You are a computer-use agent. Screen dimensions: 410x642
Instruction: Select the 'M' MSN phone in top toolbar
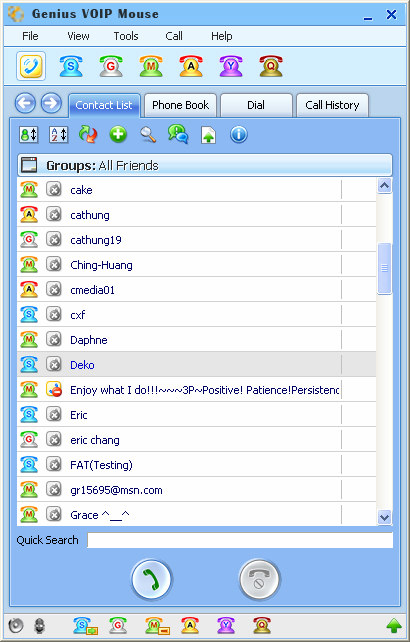click(x=151, y=66)
